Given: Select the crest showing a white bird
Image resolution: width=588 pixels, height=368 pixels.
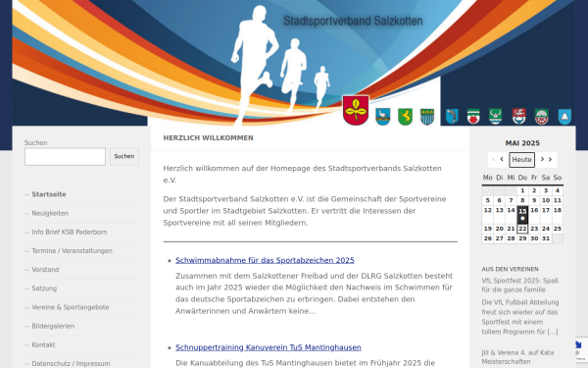Looking at the screenshot, I should pyautogui.click(x=382, y=117).
